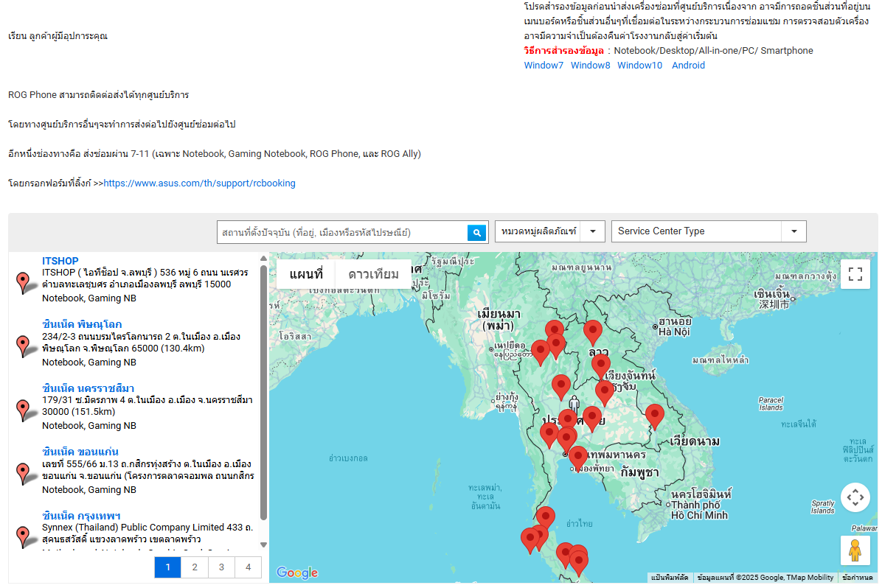Expand the Service Center Type dropdown
The width and height of the screenshot is (882, 588).
(x=708, y=231)
